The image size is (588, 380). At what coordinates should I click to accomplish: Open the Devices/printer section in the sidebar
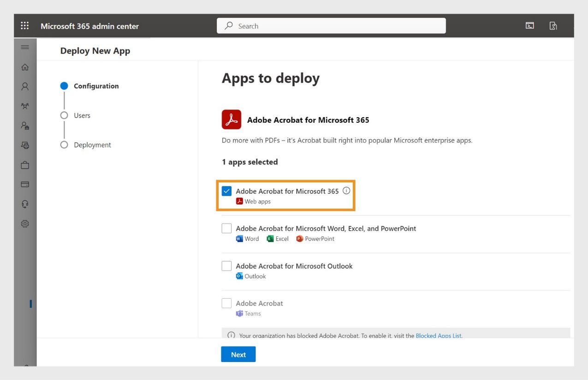click(x=25, y=145)
